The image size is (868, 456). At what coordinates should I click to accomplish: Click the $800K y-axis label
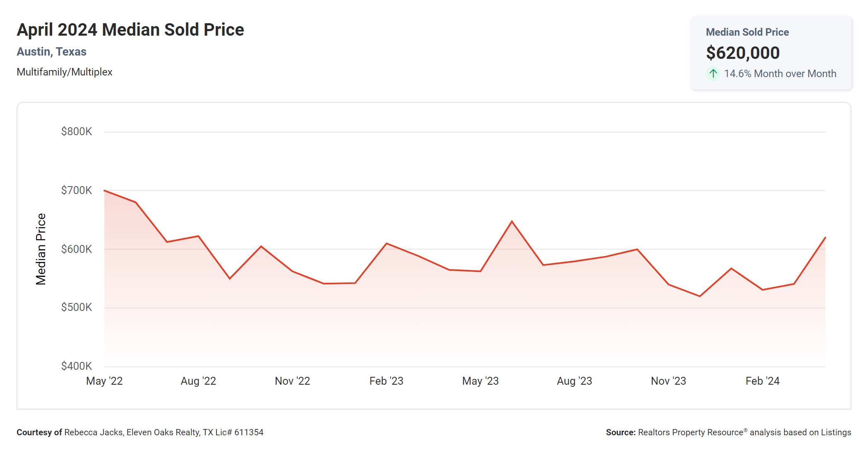point(77,131)
